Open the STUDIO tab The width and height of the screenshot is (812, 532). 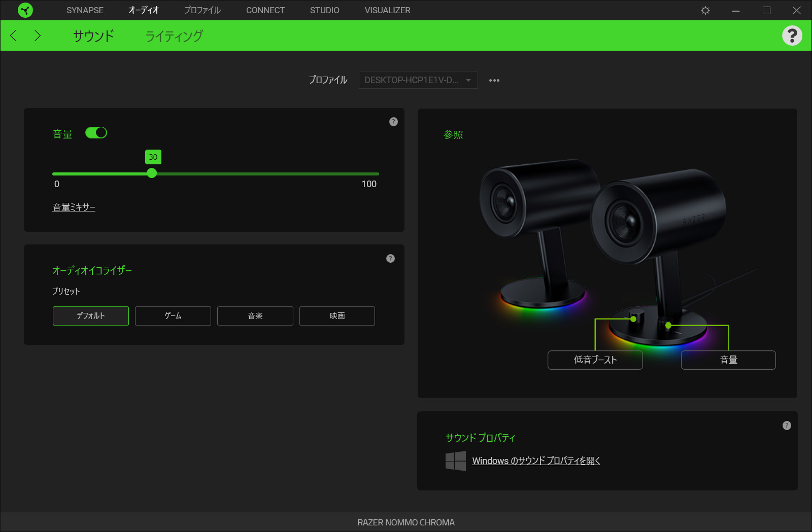pyautogui.click(x=325, y=10)
